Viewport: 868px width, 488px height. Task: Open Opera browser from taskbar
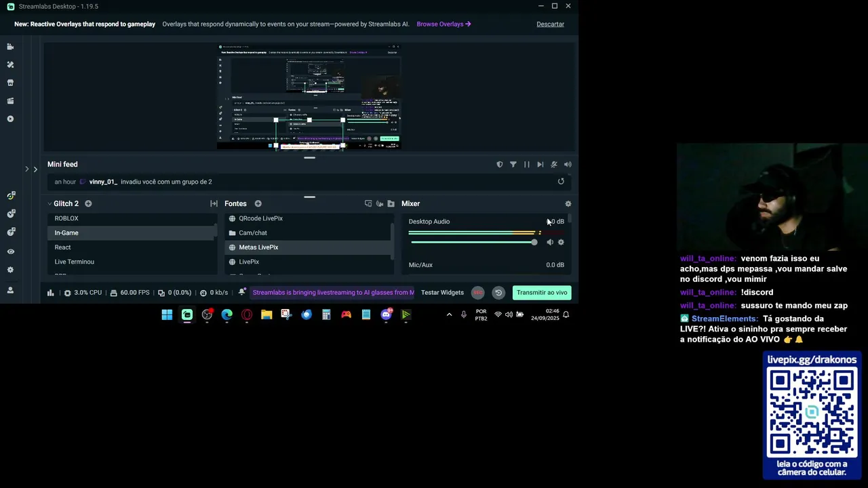click(x=247, y=314)
